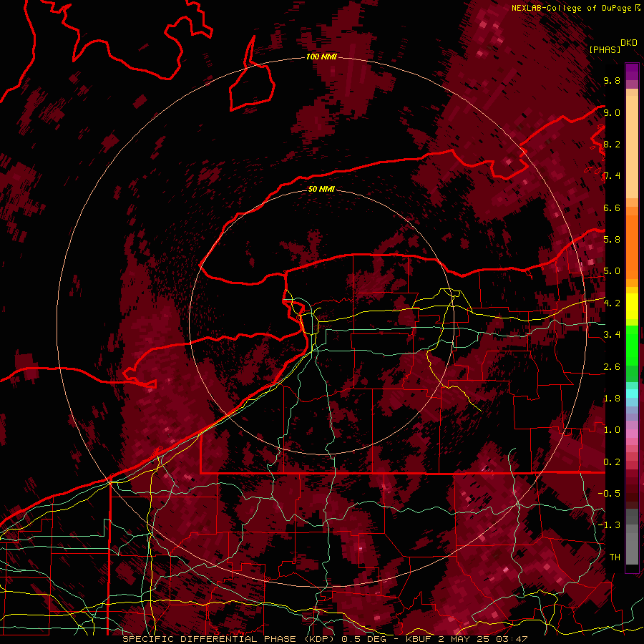Select the 9.0 value on color scale
The image size is (644, 644).
tap(612, 112)
